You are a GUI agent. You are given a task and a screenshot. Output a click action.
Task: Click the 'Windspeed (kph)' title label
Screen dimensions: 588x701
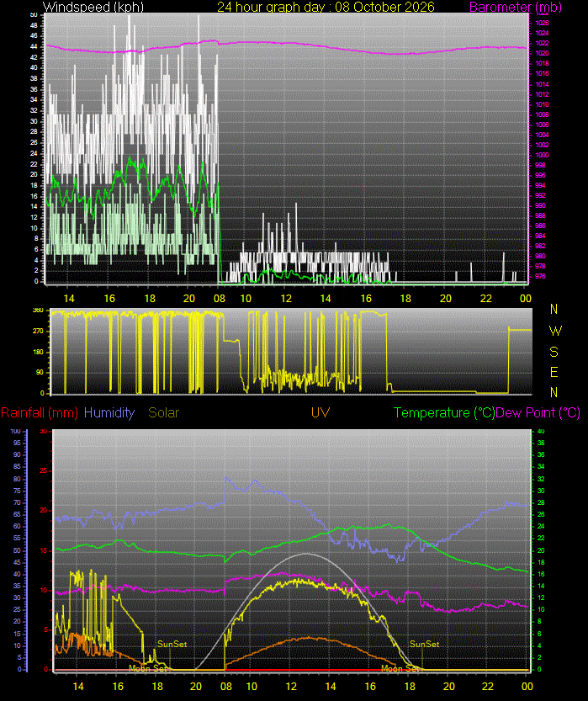click(93, 7)
